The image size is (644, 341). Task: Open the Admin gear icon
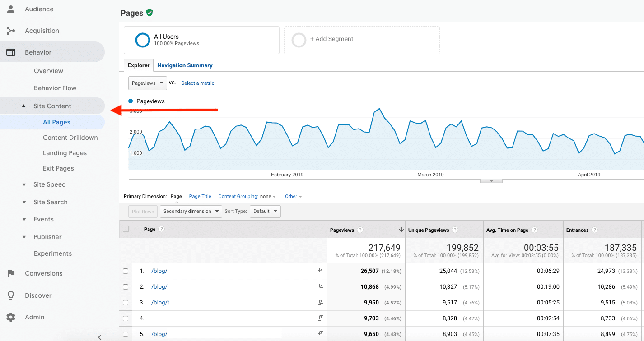pos(11,317)
